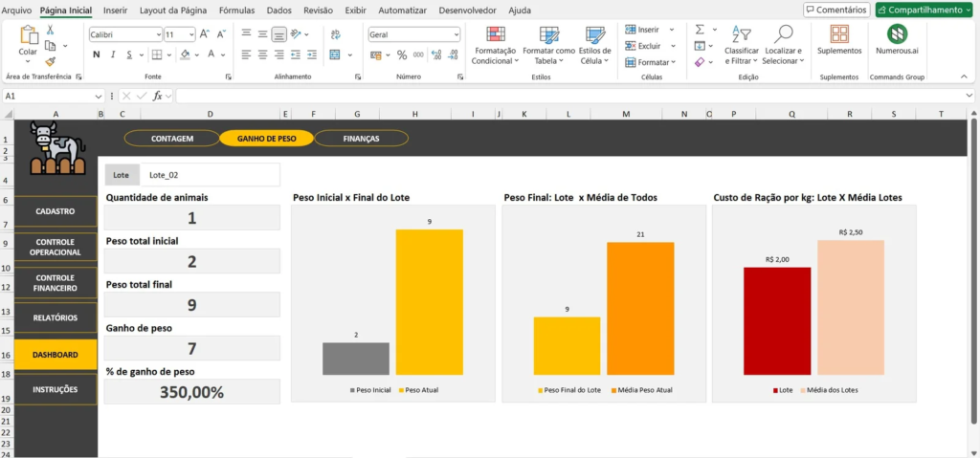Toggle bold formatting (N)

coord(95,55)
